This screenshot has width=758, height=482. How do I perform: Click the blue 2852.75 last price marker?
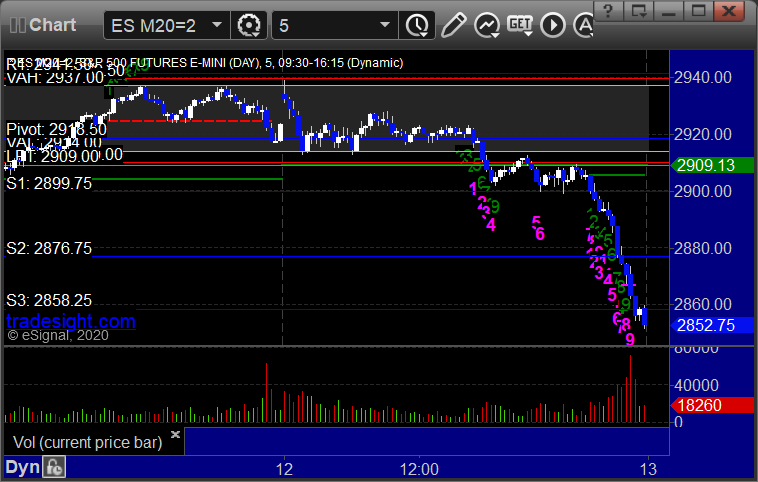(713, 325)
